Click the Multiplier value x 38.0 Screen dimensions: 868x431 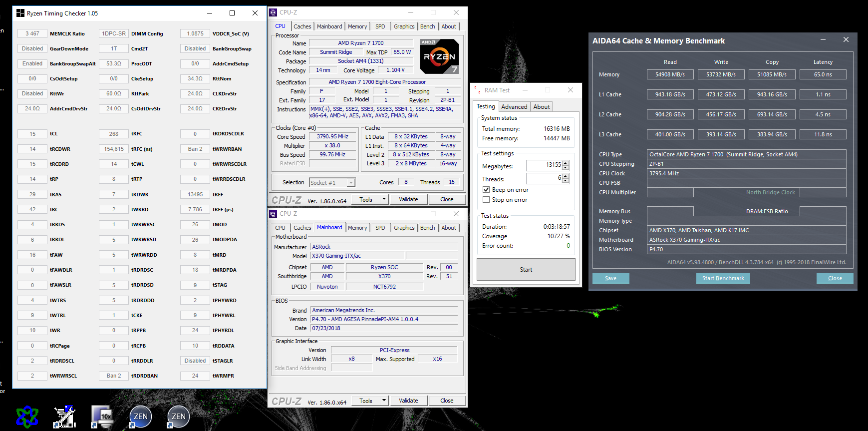pyautogui.click(x=332, y=145)
